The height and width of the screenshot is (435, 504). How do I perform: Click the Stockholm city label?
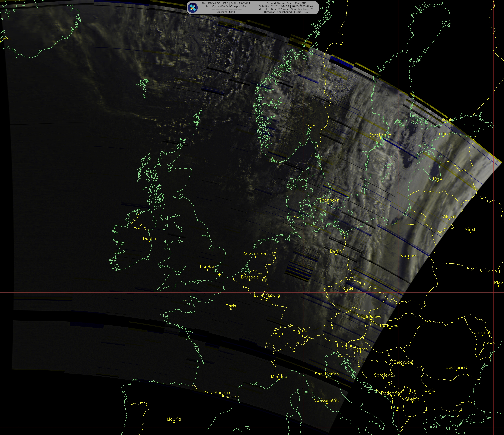click(380, 135)
